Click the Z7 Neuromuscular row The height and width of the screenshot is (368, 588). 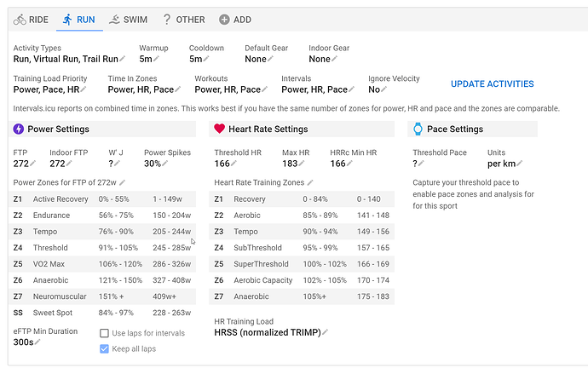pyautogui.click(x=102, y=296)
